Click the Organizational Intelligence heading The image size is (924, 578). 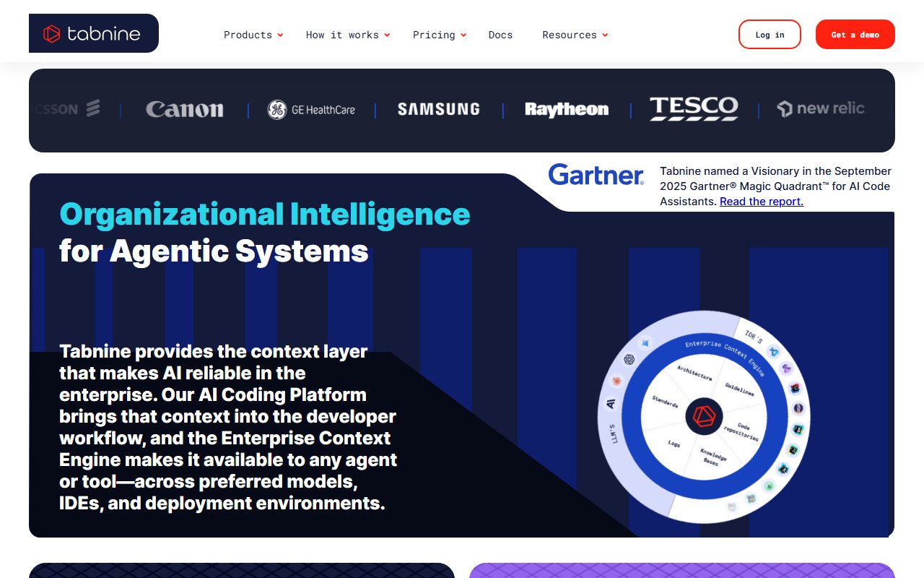click(265, 215)
